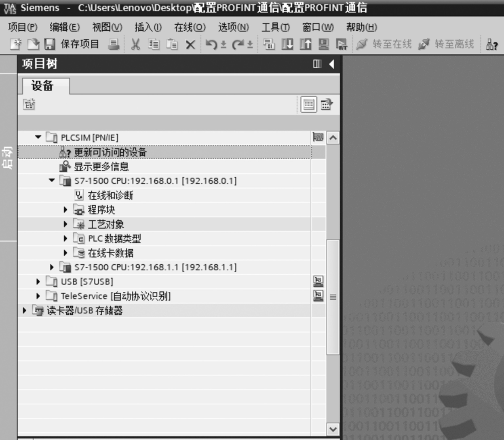Expand the 工艺对象 folder
This screenshot has height=440, width=504.
[x=65, y=224]
